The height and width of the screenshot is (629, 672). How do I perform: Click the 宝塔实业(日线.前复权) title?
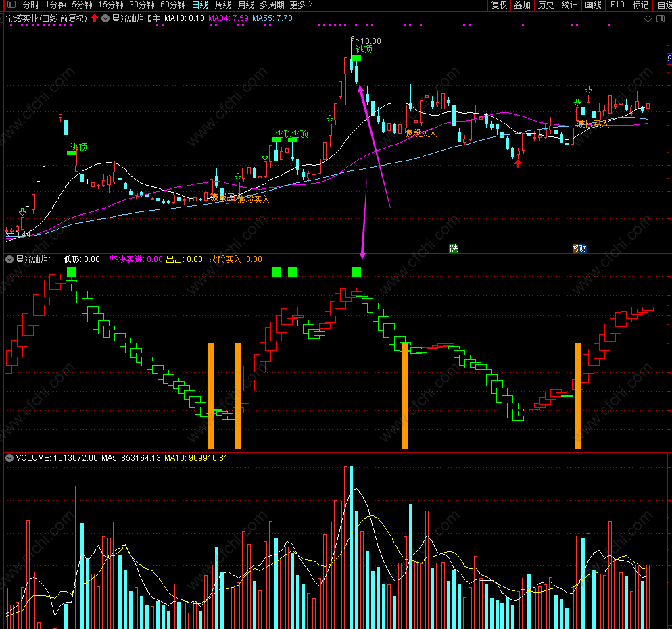[x=46, y=18]
